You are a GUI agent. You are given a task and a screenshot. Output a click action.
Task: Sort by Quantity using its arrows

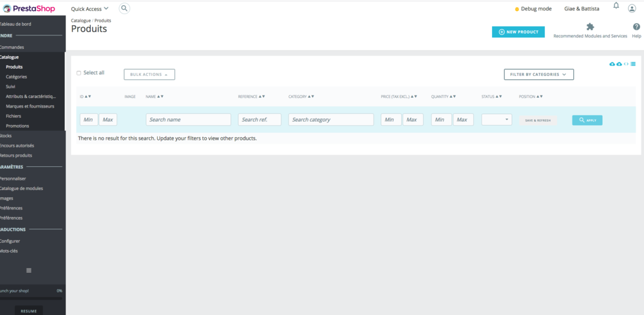[x=453, y=97]
